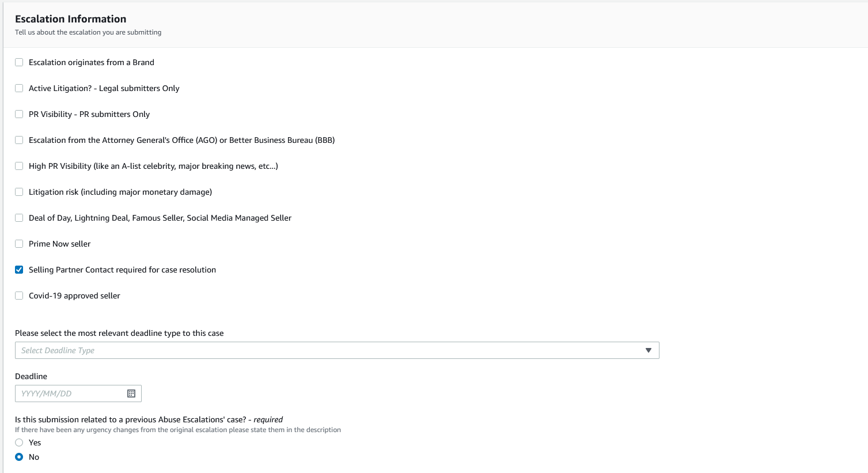Click the 'Prime Now seller' label text
Image resolution: width=868 pixels, height=473 pixels.
coord(59,244)
